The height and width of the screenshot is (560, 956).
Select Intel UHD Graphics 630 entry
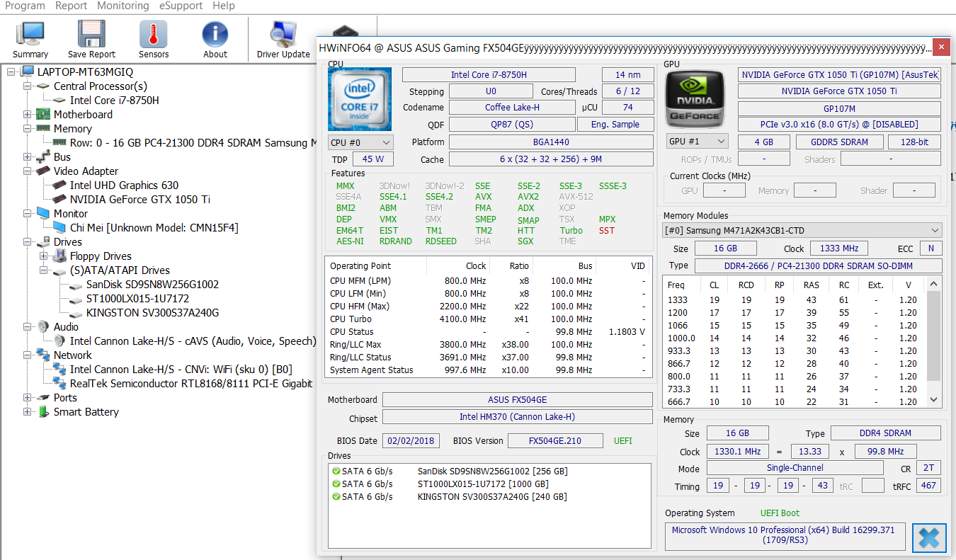124,185
